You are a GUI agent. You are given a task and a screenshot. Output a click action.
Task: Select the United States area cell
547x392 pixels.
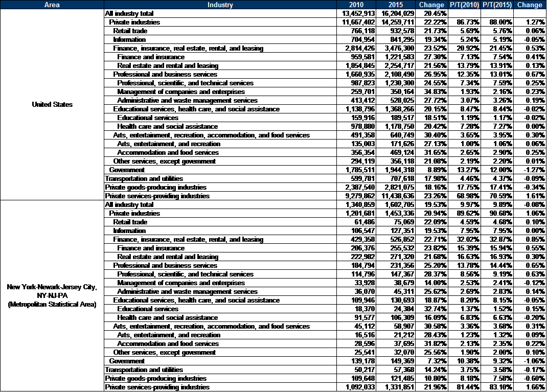click(52, 105)
